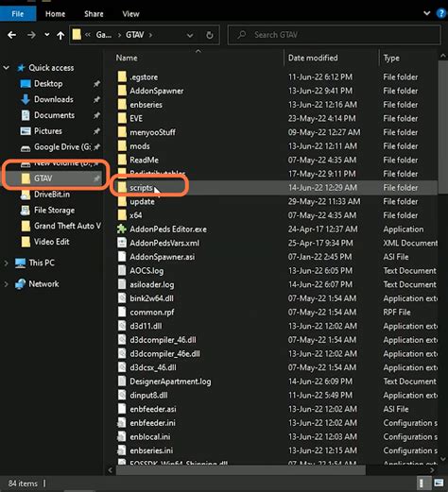Open Desktop in Quick access

point(48,83)
